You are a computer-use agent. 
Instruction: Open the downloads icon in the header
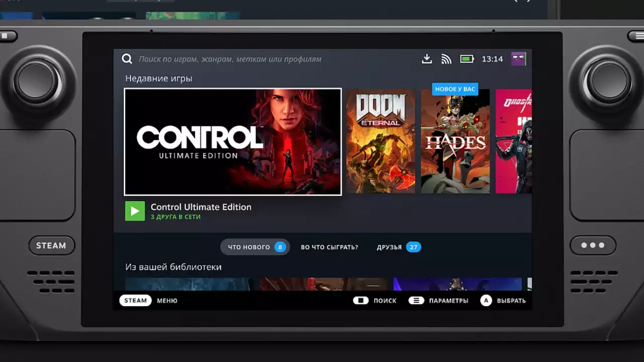(427, 59)
